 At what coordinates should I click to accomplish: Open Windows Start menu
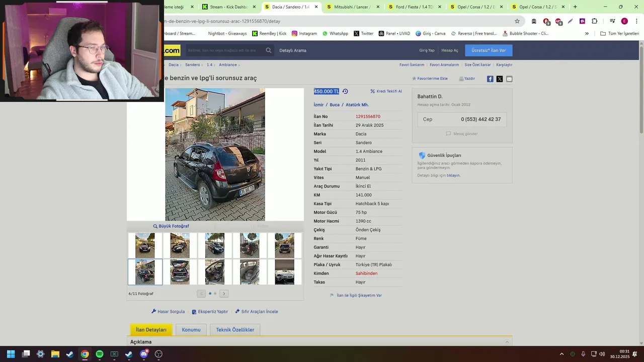(11, 354)
